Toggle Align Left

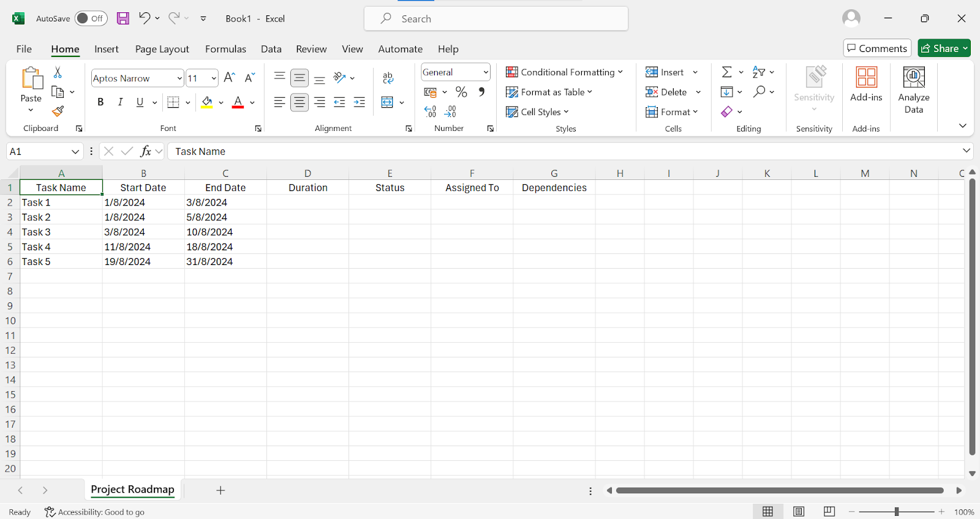(x=279, y=102)
